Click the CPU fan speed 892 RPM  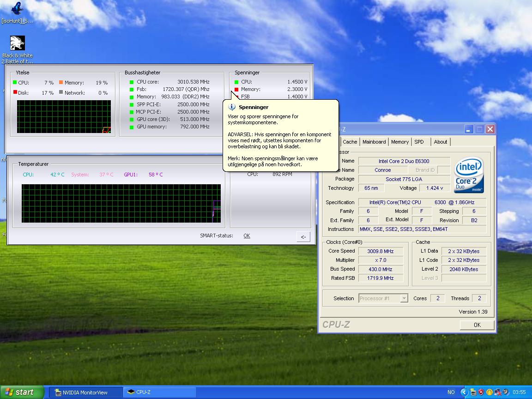[x=282, y=174]
